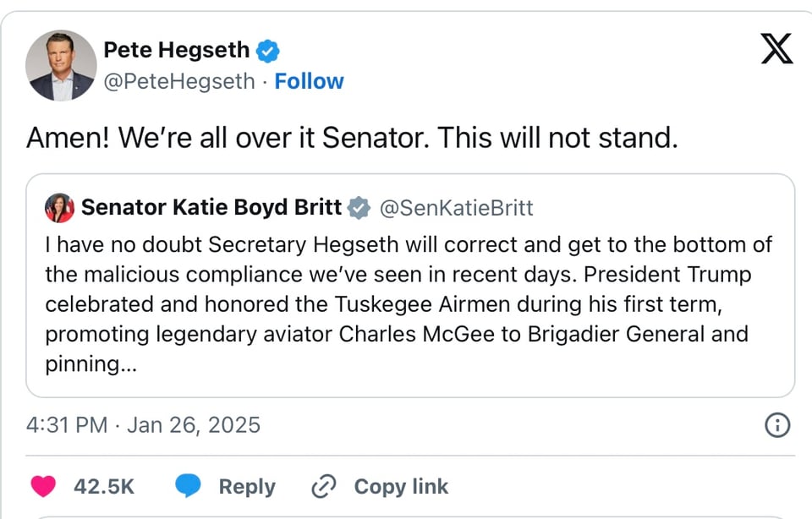Open the X logo link
The image size is (812, 519).
pyautogui.click(x=776, y=47)
